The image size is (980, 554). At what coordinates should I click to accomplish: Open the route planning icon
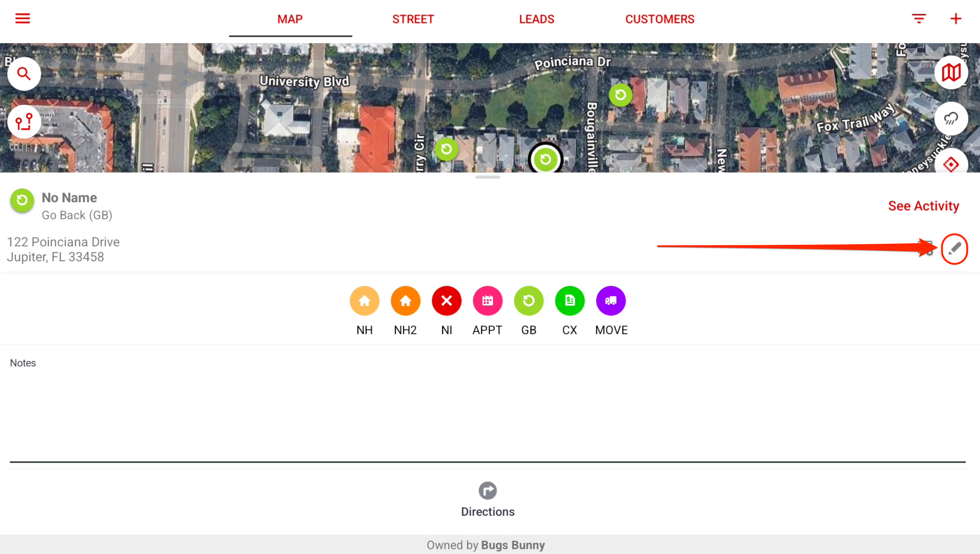click(x=24, y=122)
